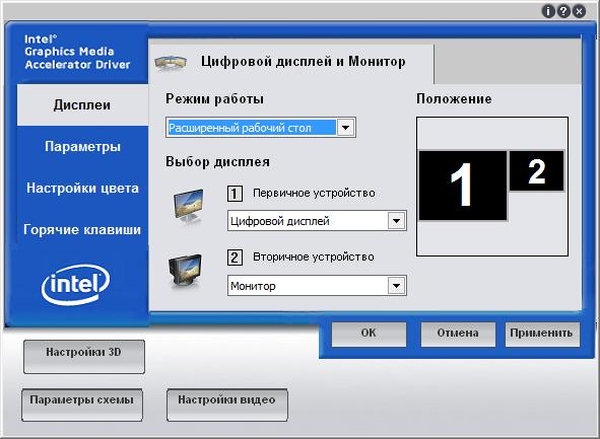Click the Первичное устройство label
This screenshot has height=439, width=600.
coord(314,193)
